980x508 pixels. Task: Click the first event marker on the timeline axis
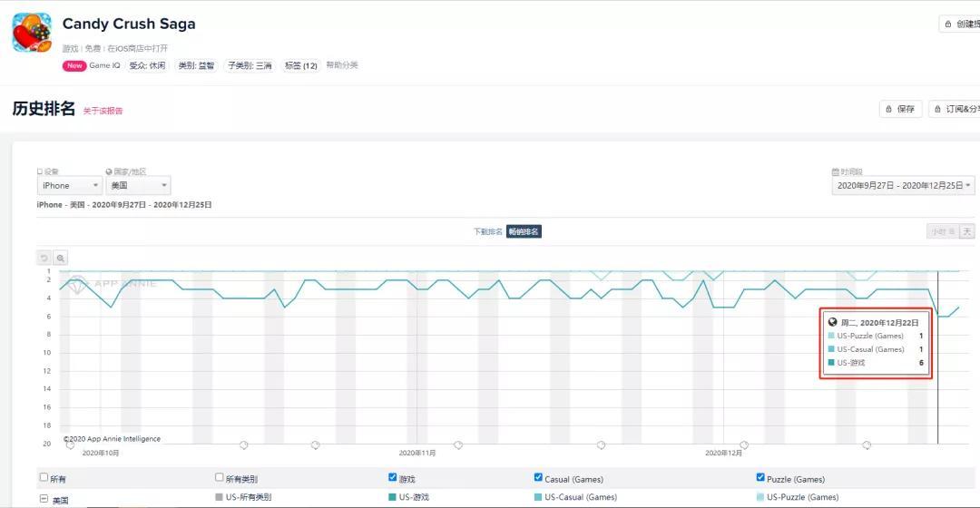coord(71,444)
